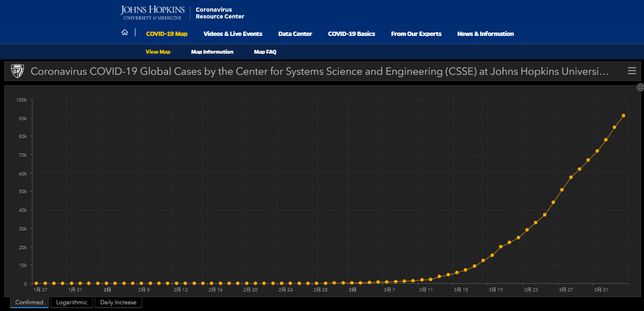This screenshot has height=311, width=644.
Task: Click the last data point on the curve
Action: click(623, 115)
